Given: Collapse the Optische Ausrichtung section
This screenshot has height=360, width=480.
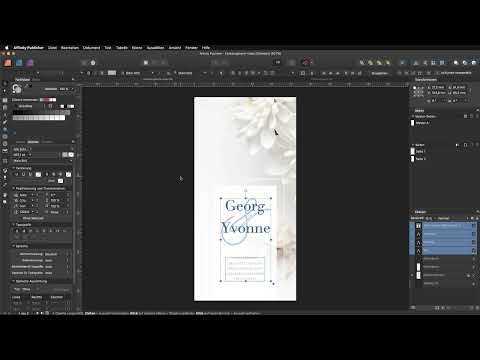Looking at the screenshot, I should tap(14, 281).
